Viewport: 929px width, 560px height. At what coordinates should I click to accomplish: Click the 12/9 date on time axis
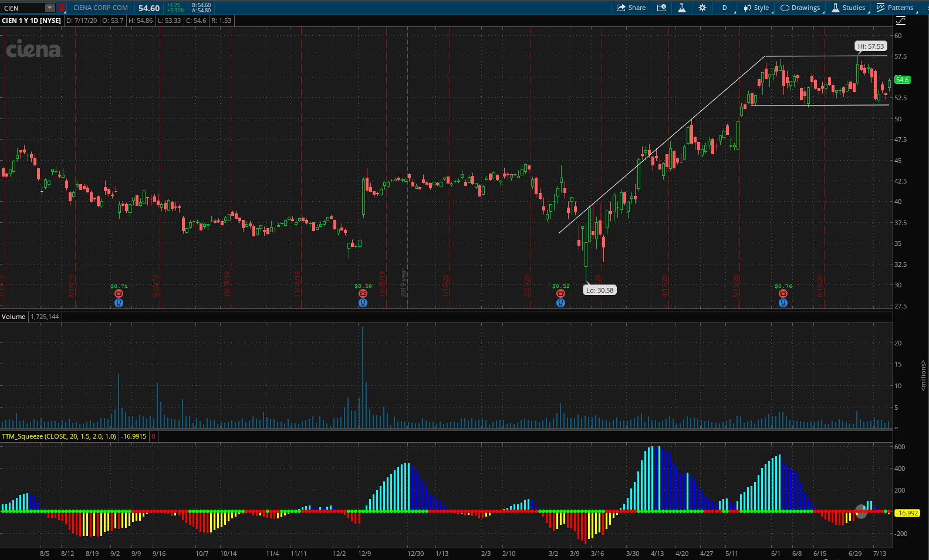click(x=364, y=554)
